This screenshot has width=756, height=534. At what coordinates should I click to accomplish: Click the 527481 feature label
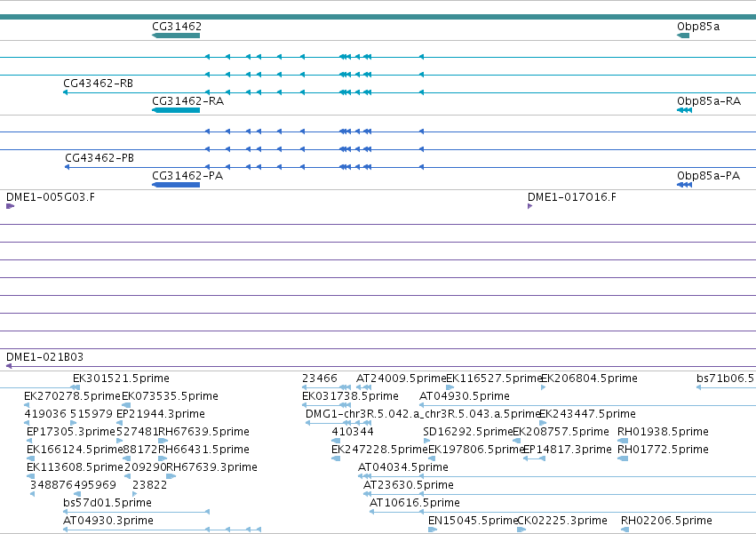click(138, 432)
